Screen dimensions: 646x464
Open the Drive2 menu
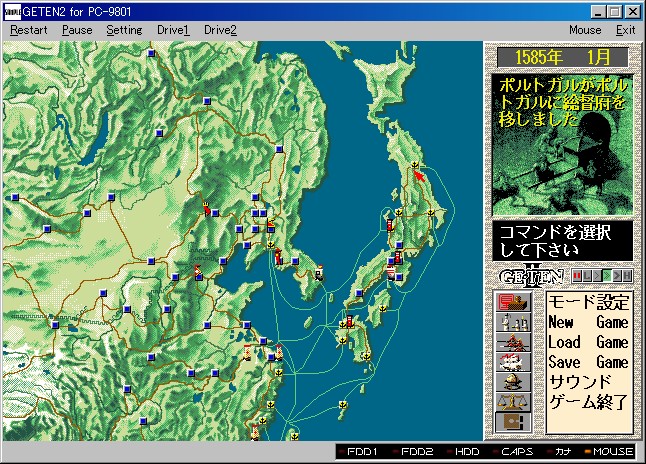click(x=220, y=30)
